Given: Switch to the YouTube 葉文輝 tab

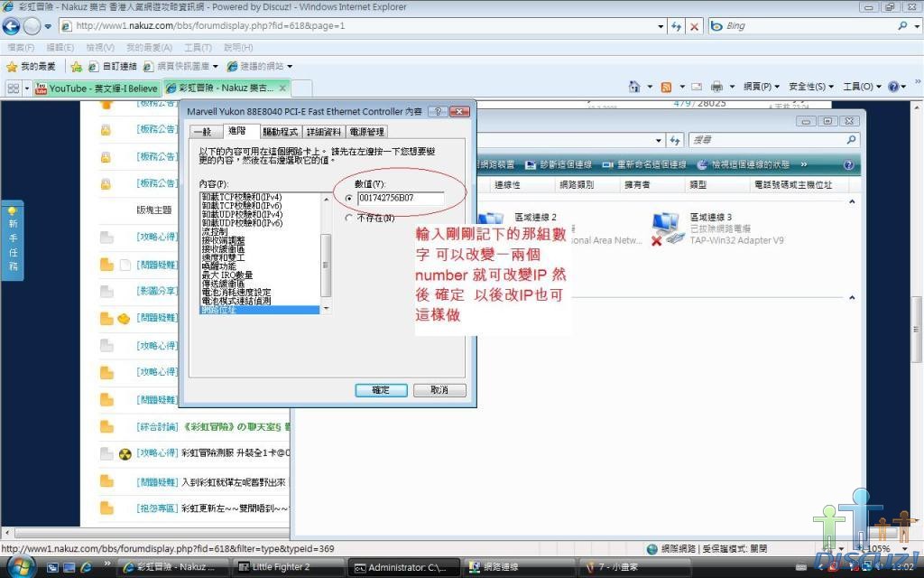Looking at the screenshot, I should click(97, 88).
